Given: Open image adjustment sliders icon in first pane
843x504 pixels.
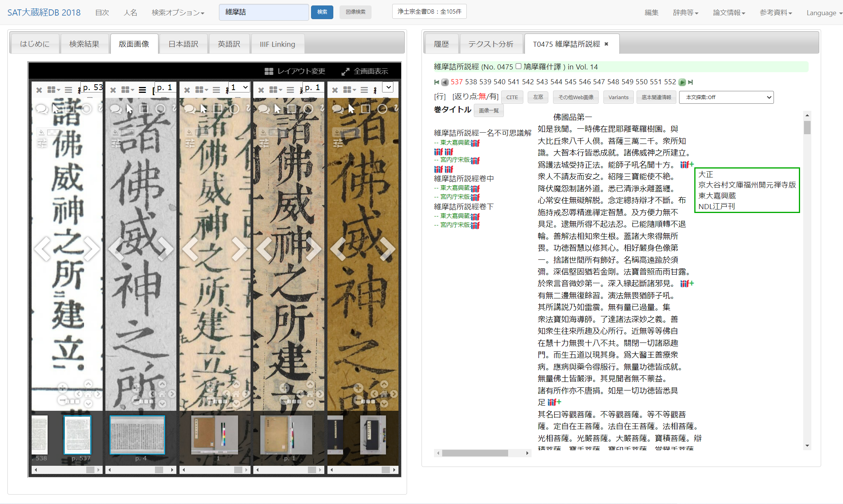Looking at the screenshot, I should click(x=42, y=143).
